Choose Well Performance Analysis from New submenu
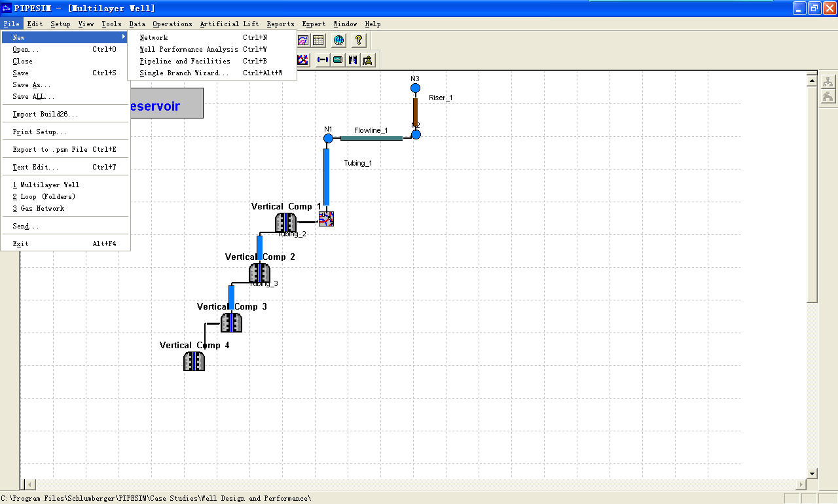 (212, 49)
